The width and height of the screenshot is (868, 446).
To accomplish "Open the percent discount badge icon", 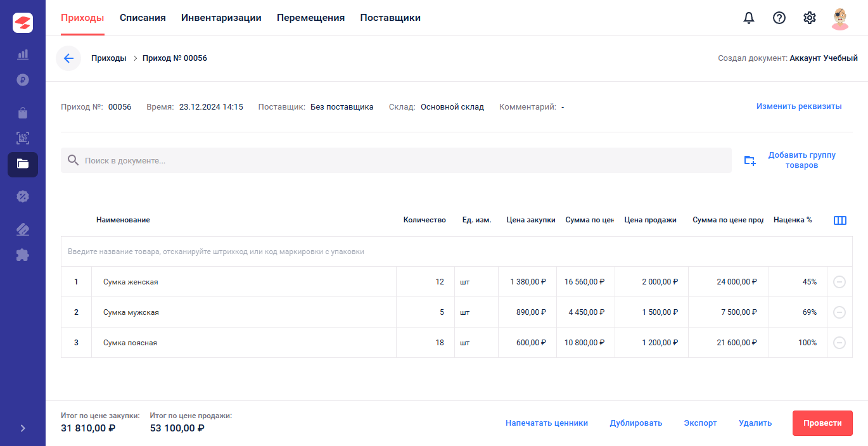I will tap(23, 196).
